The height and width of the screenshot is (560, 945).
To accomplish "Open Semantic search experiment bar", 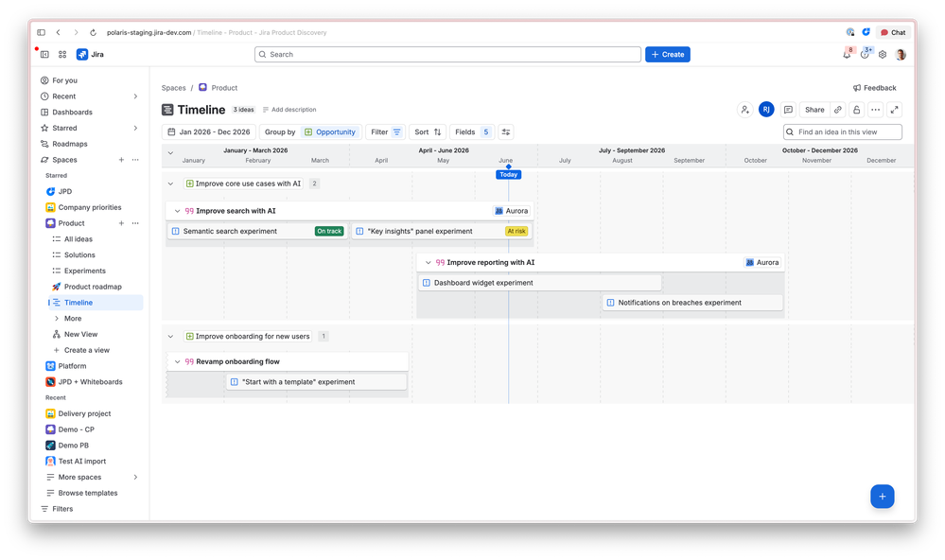I will coord(257,231).
